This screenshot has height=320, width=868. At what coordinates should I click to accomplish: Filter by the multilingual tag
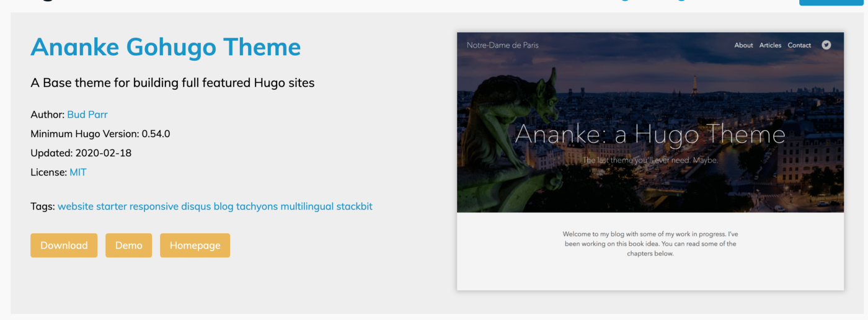pyautogui.click(x=307, y=206)
